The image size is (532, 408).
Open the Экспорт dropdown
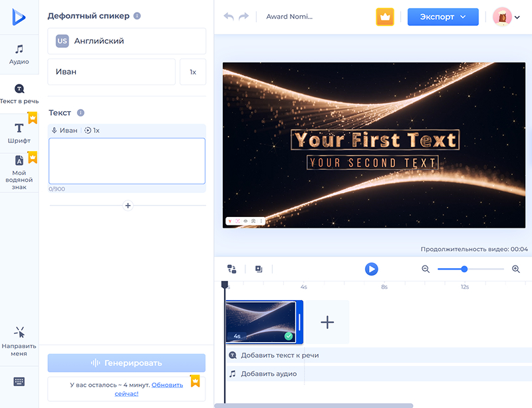click(x=442, y=17)
